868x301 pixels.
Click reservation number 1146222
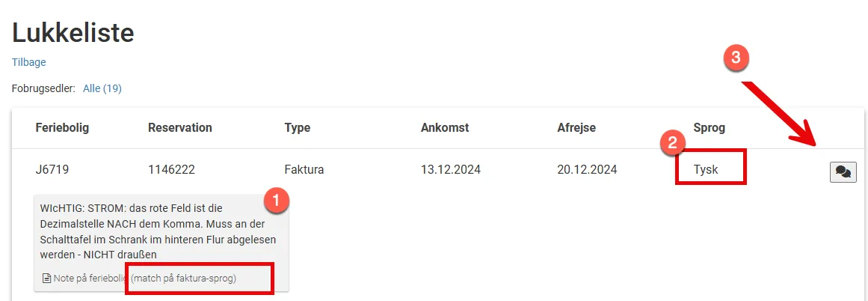[171, 170]
